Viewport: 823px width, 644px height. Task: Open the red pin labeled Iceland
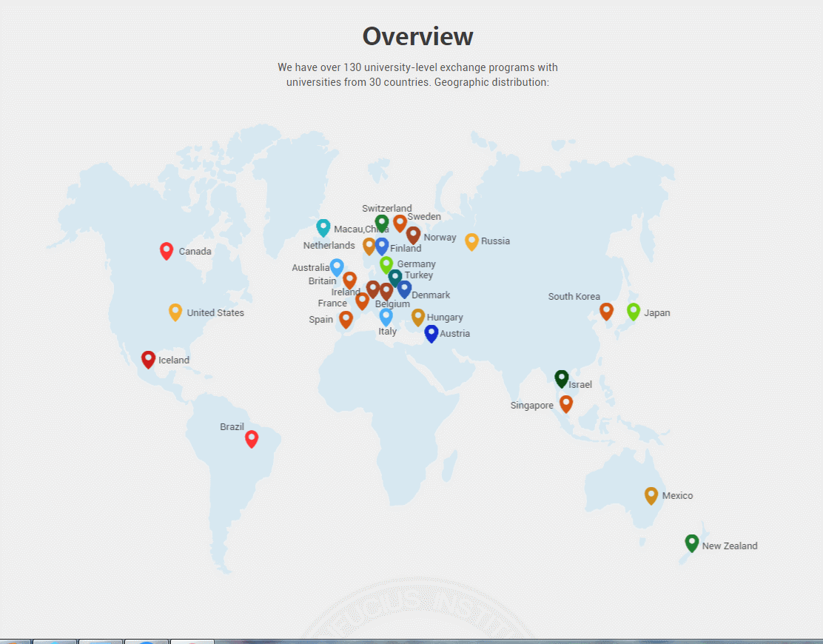pyautogui.click(x=149, y=359)
